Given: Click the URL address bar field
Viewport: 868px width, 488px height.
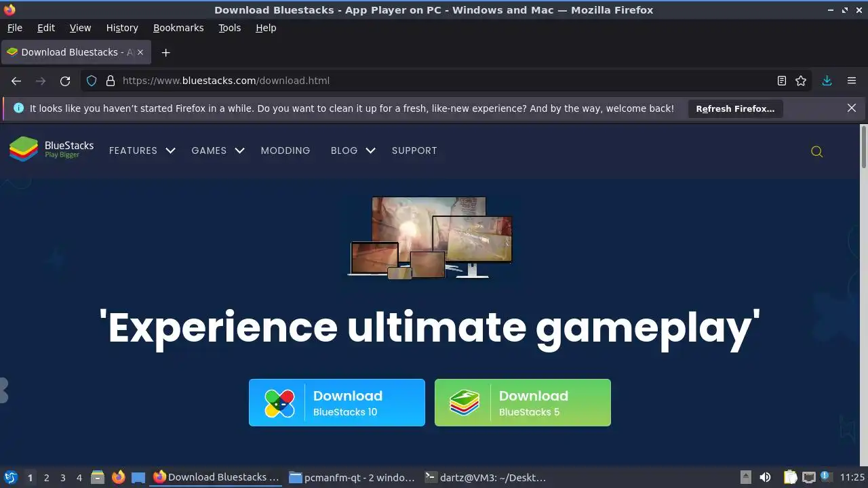Looking at the screenshot, I should point(448,81).
